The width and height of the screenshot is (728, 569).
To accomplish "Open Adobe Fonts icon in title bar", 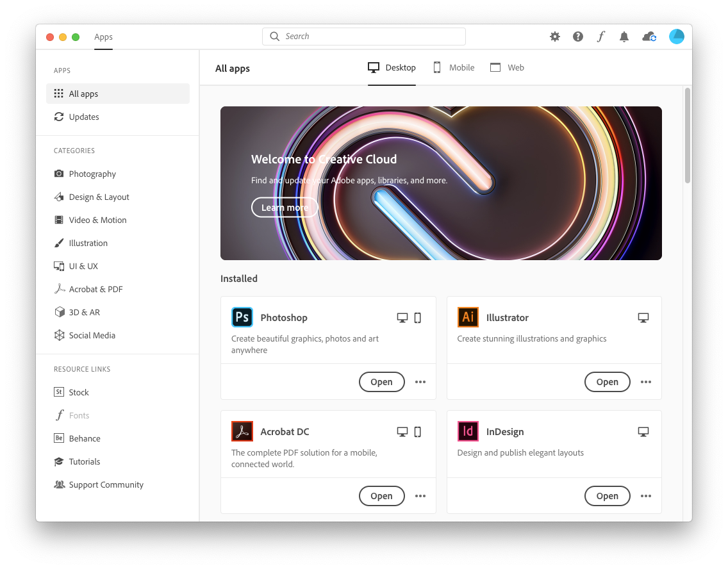I will (x=600, y=37).
